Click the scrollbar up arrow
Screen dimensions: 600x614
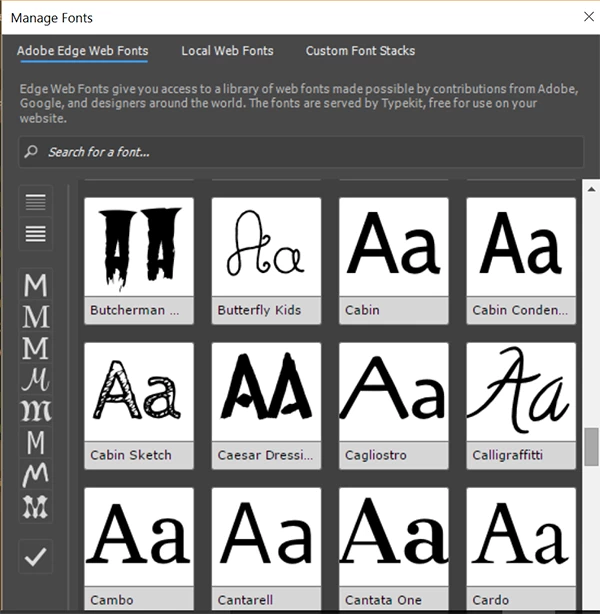pos(591,190)
